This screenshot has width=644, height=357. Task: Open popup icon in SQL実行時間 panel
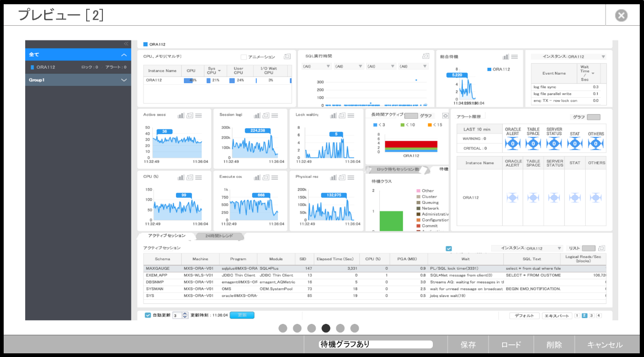point(426,56)
